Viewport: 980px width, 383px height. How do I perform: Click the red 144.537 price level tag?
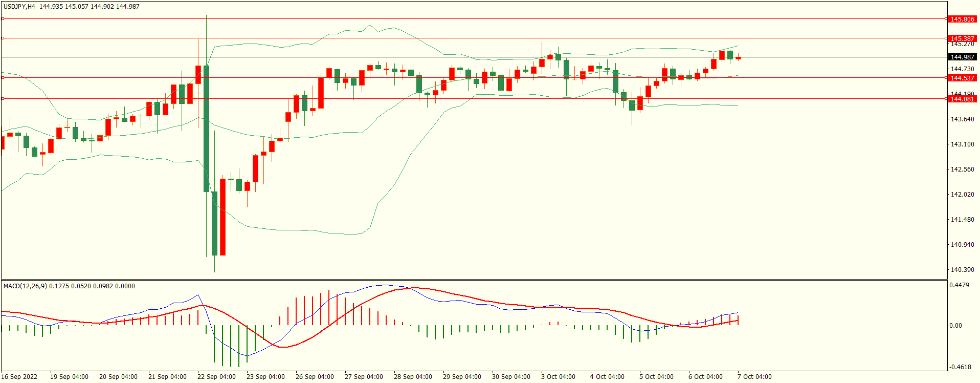click(x=962, y=78)
